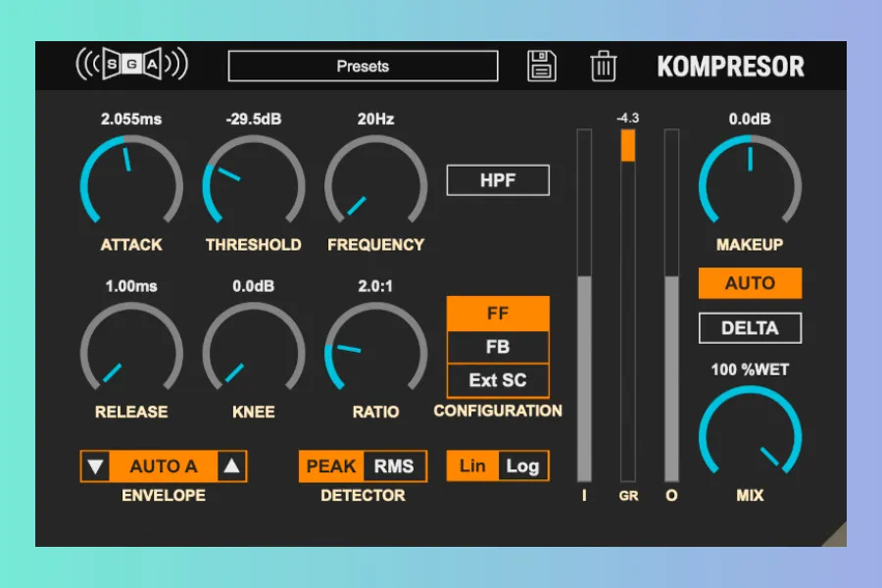Select Ext SC sidechain configuration
The height and width of the screenshot is (588, 882).
pos(498,380)
